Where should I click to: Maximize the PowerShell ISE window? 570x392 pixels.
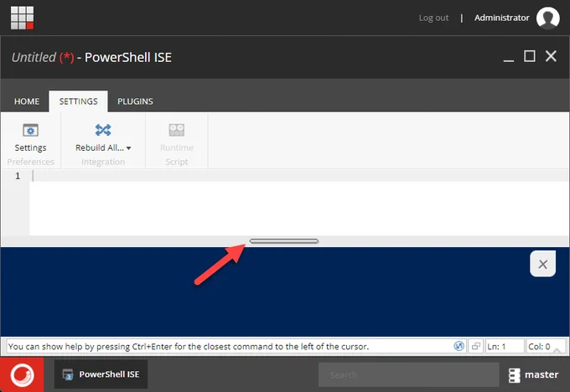click(529, 56)
